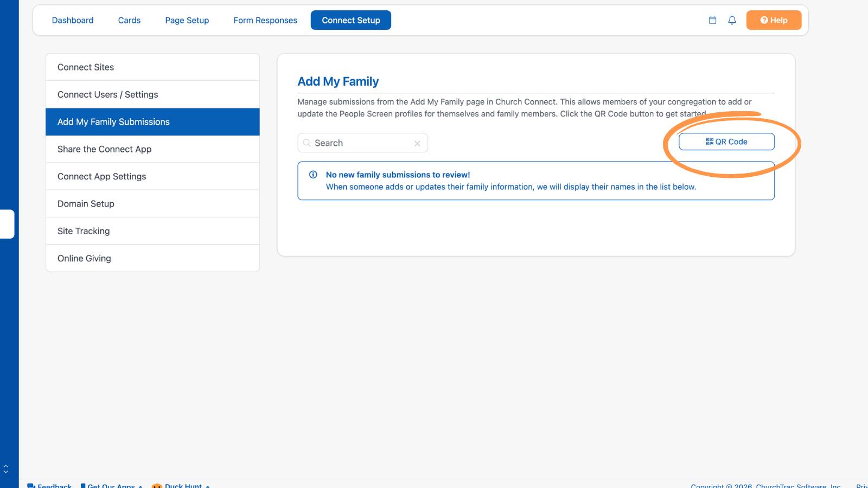Click the orange Help button

pos(774,20)
